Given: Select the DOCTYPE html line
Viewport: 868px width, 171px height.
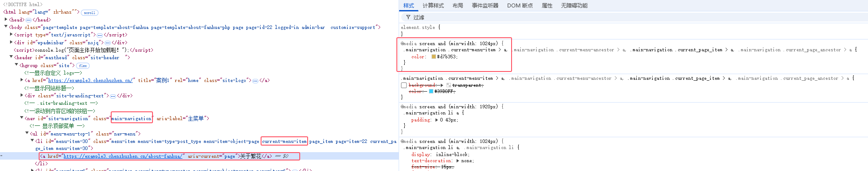Looking at the screenshot, I should [x=23, y=4].
